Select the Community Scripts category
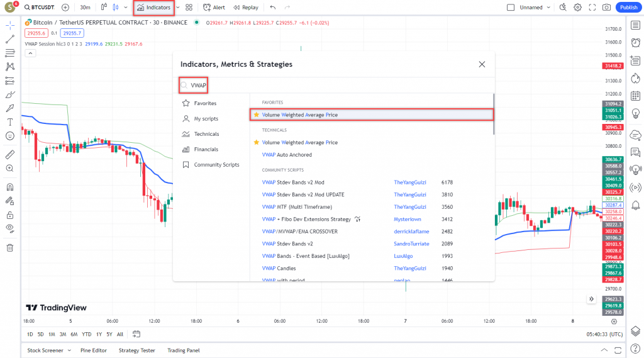The image size is (644, 358). [x=211, y=165]
